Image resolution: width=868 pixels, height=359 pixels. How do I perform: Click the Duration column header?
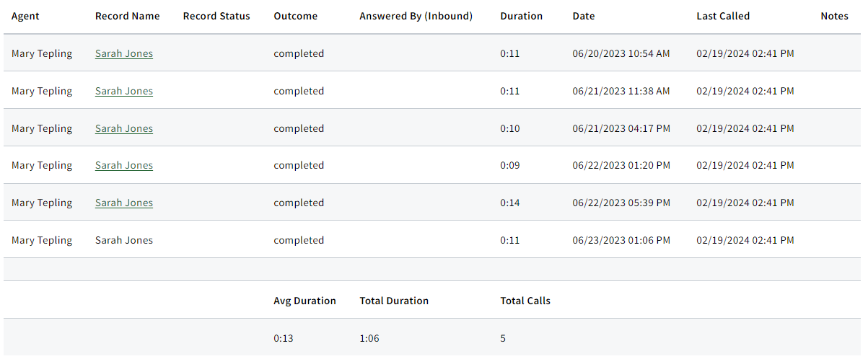(x=522, y=16)
